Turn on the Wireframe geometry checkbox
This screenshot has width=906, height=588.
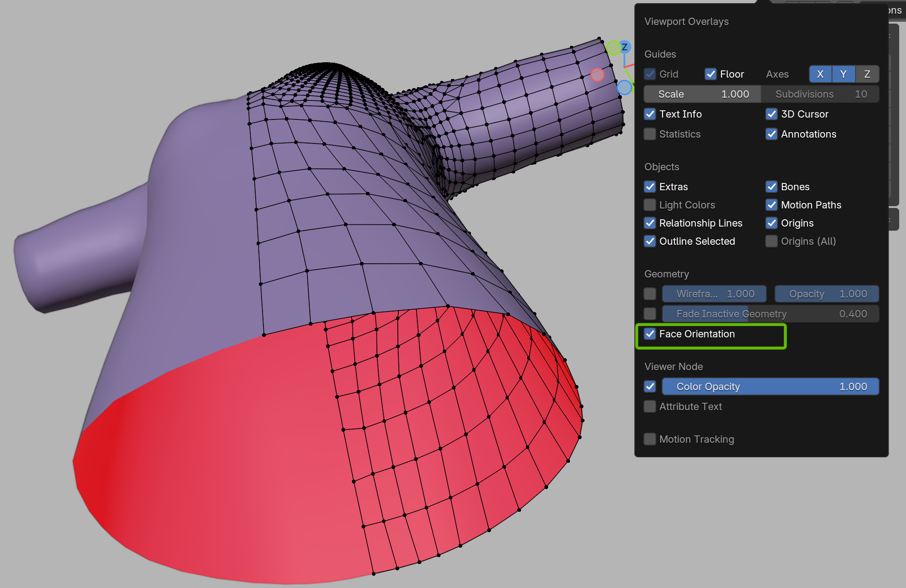point(650,294)
